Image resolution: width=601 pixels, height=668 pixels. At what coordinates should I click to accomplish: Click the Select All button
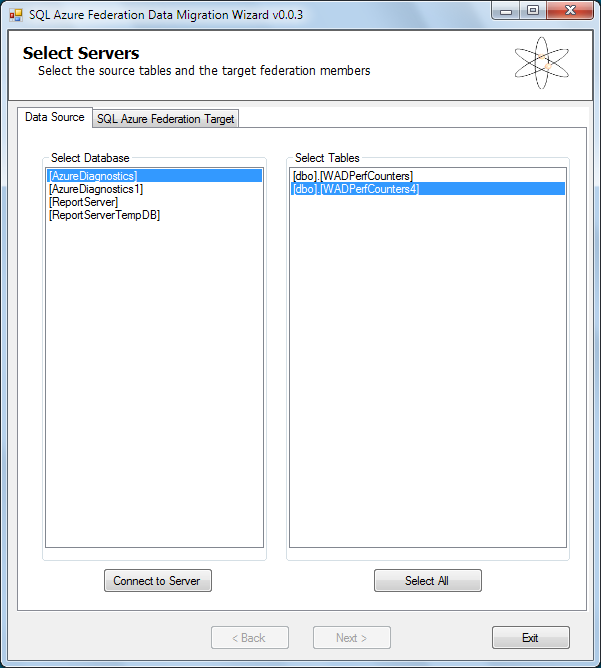[428, 581]
